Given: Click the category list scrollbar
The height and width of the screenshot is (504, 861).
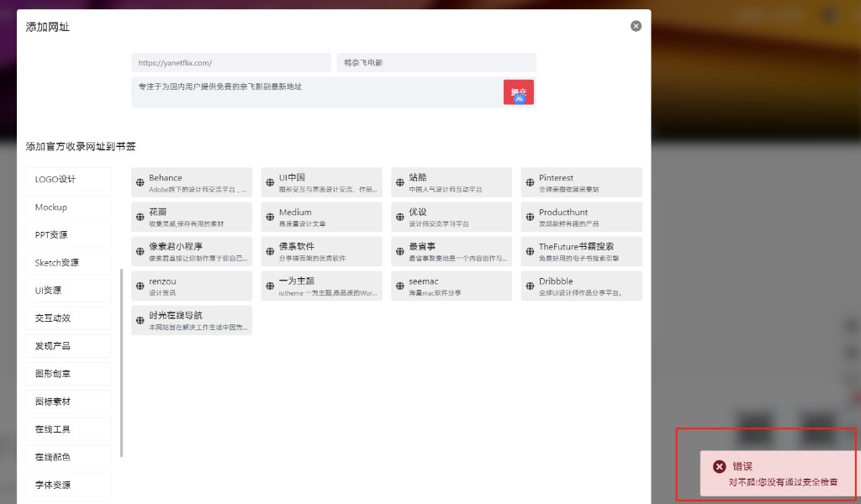Looking at the screenshot, I should pyautogui.click(x=121, y=363).
